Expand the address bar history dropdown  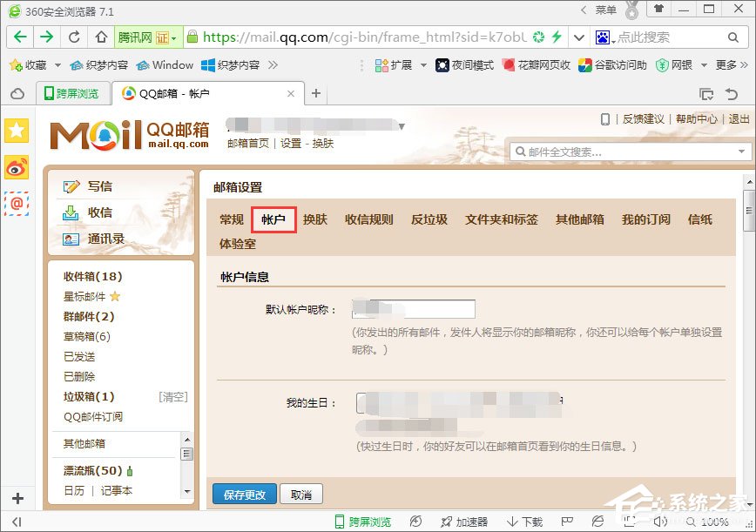pyautogui.click(x=578, y=37)
